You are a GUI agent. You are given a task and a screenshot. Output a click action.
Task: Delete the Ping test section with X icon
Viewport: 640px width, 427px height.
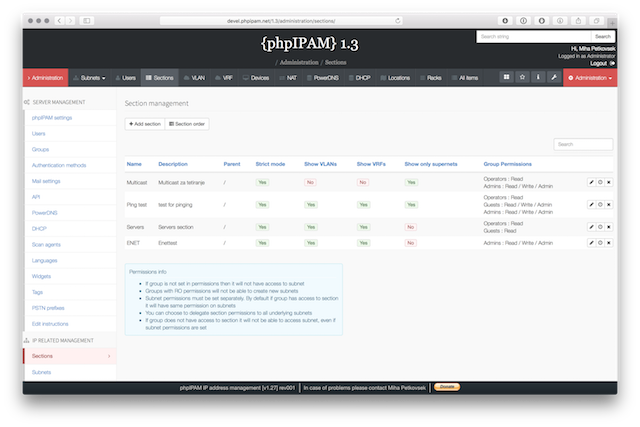(608, 204)
